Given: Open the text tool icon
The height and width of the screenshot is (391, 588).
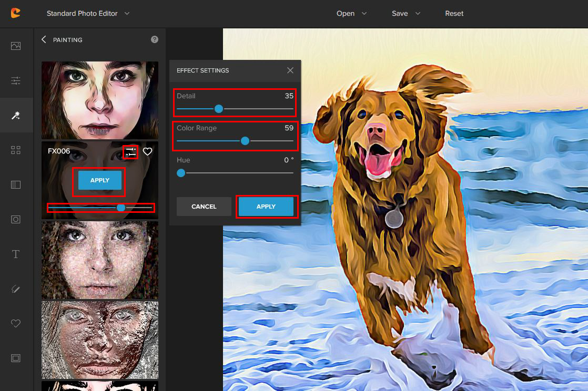Looking at the screenshot, I should coord(16,254).
